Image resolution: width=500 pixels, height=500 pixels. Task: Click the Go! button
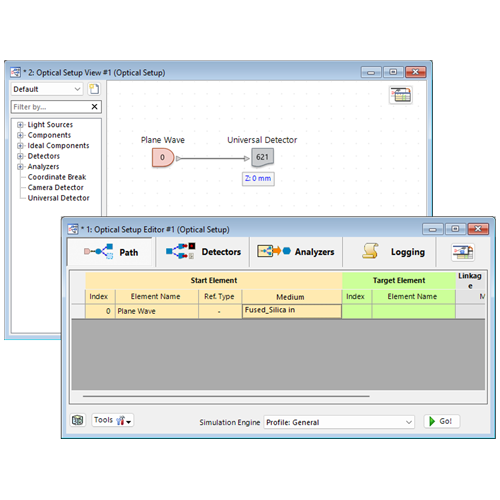pos(442,421)
